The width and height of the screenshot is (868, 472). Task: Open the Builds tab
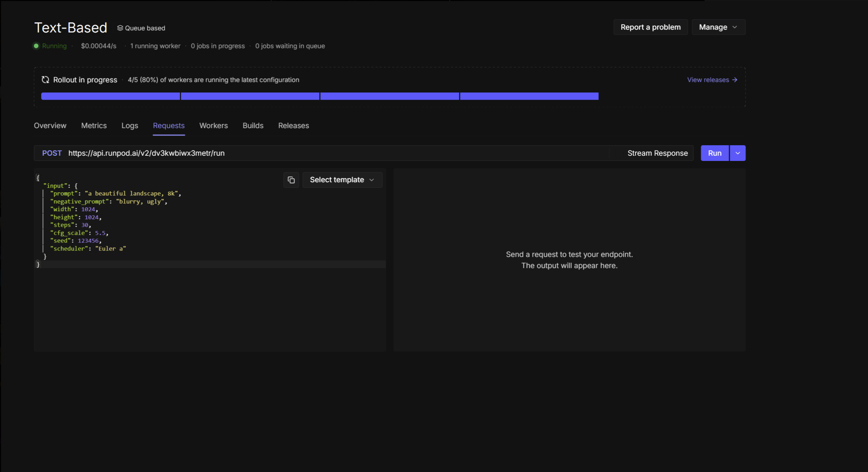[253, 125]
